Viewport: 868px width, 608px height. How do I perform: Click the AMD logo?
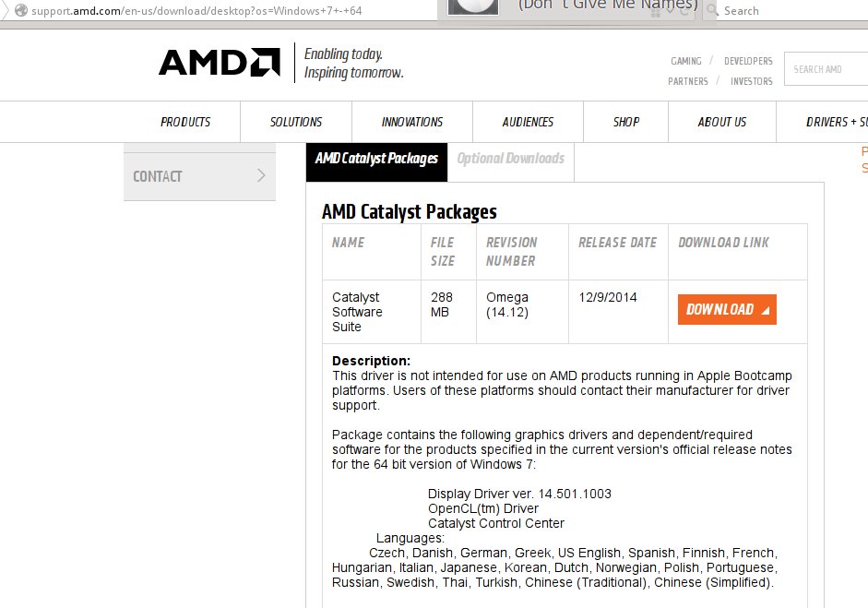pos(220,62)
